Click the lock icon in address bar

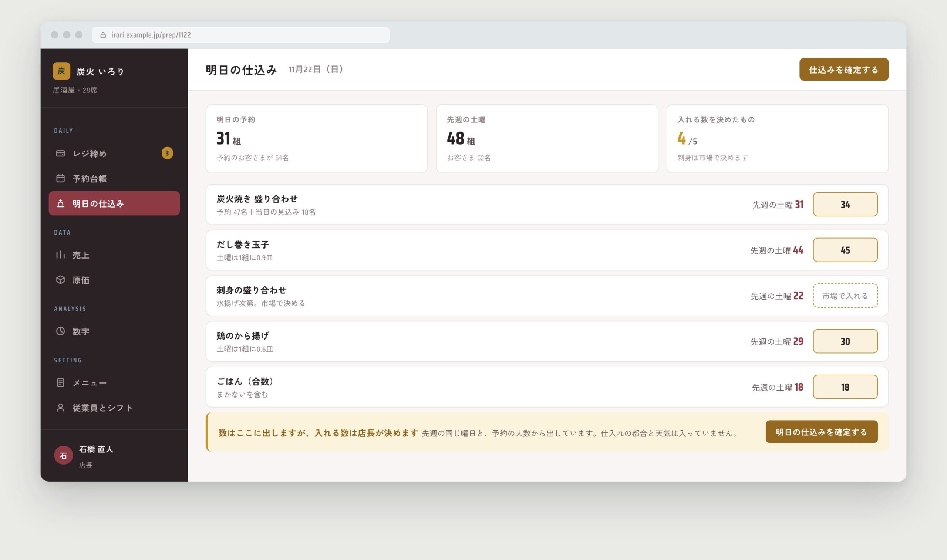click(103, 35)
